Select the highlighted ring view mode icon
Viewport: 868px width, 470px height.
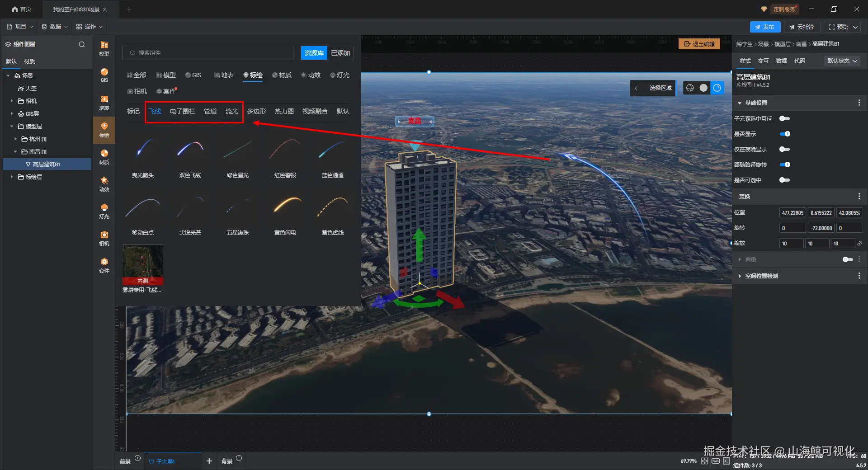717,88
